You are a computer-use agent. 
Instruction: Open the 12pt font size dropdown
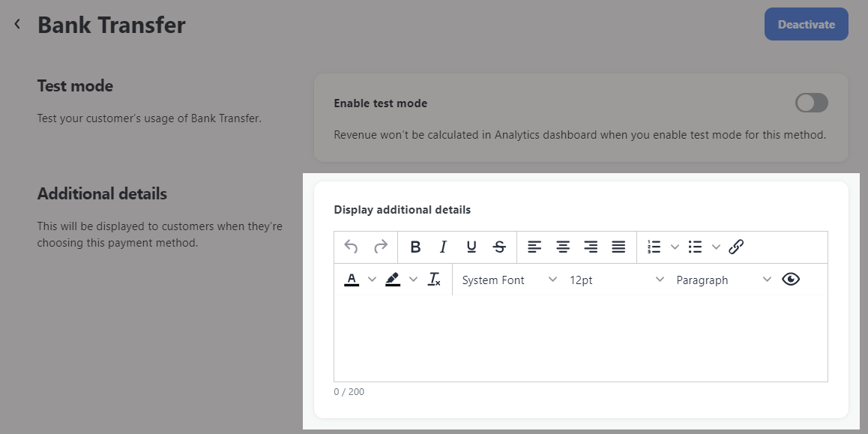617,280
